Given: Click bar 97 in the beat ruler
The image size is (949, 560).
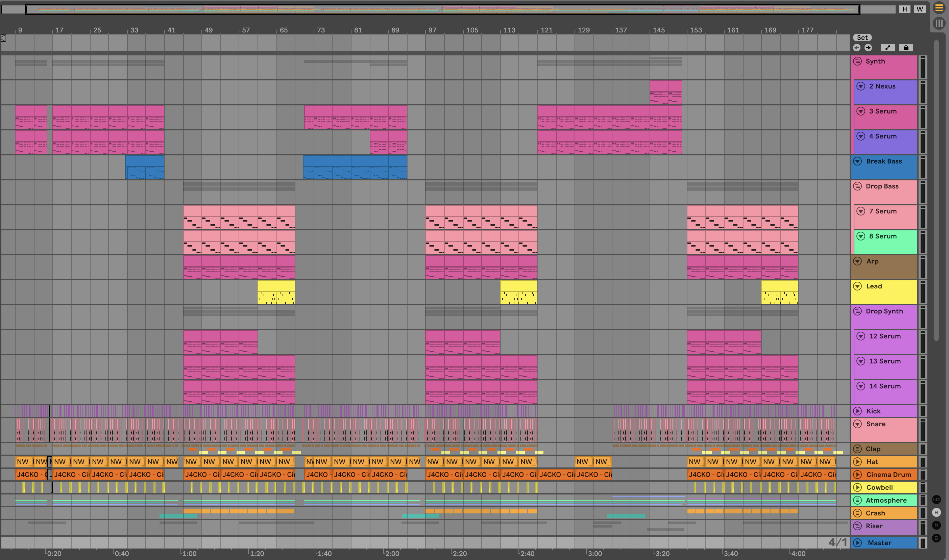Looking at the screenshot, I should click(432, 30).
